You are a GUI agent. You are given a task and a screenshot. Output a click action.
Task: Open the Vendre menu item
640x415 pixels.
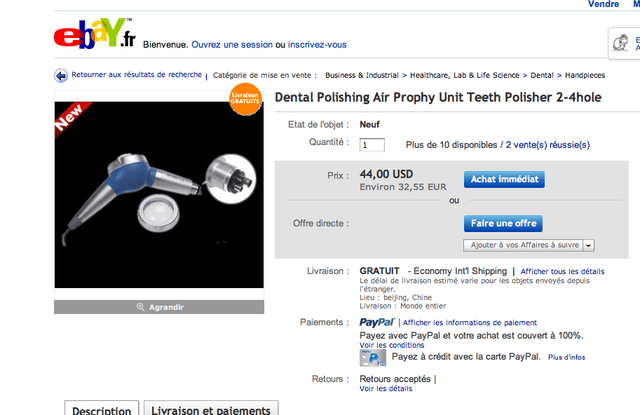tap(603, 4)
